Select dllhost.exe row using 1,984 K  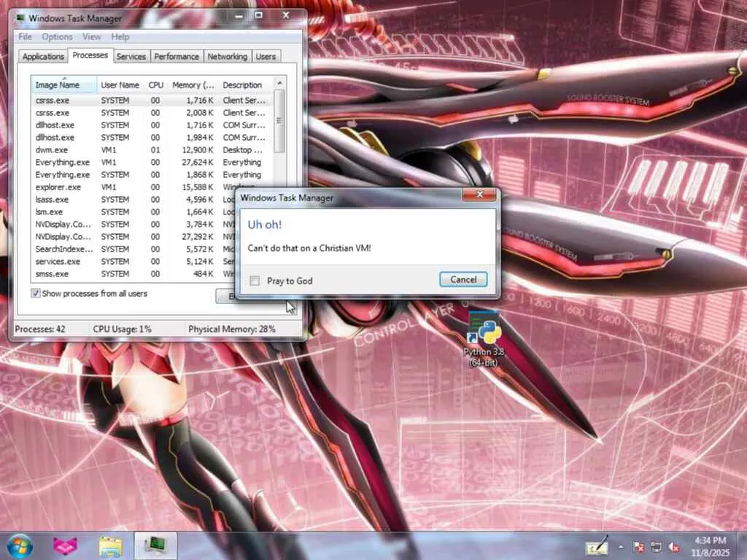click(152, 138)
